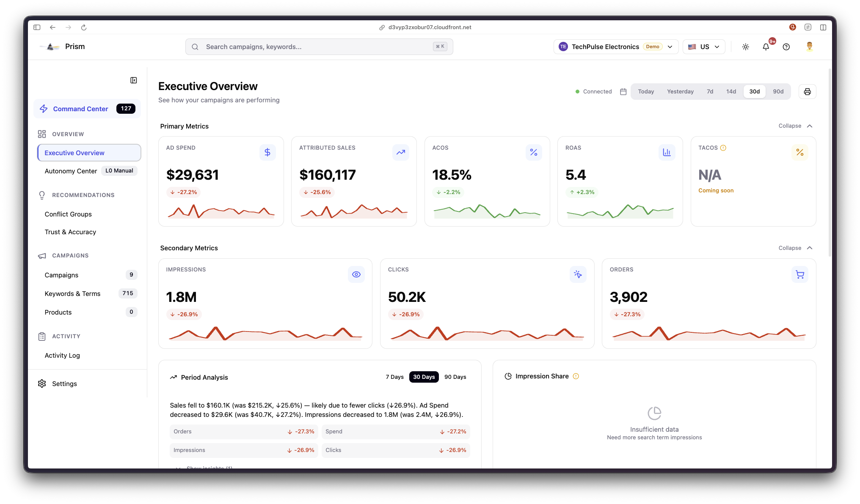
Task: Open Settings from sidebar
Action: [x=64, y=384]
